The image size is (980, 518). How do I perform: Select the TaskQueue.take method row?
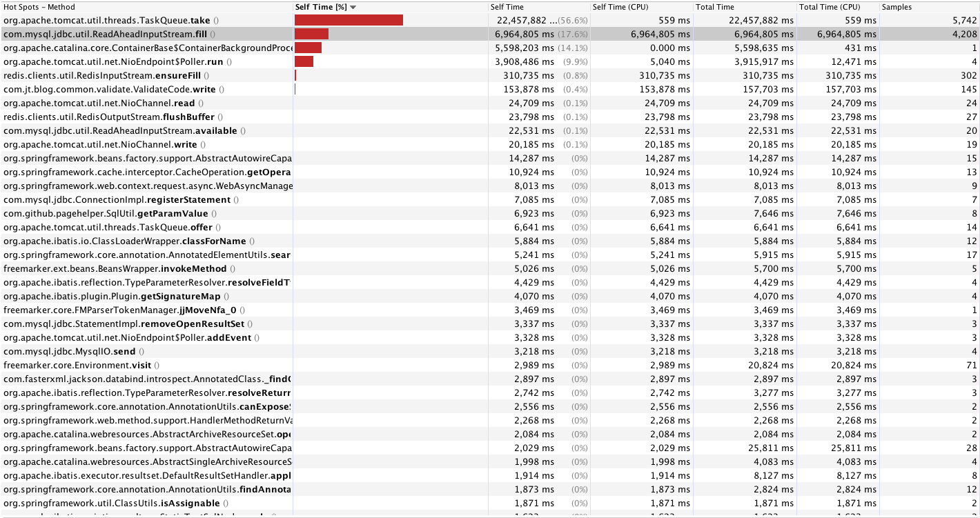(x=490, y=21)
